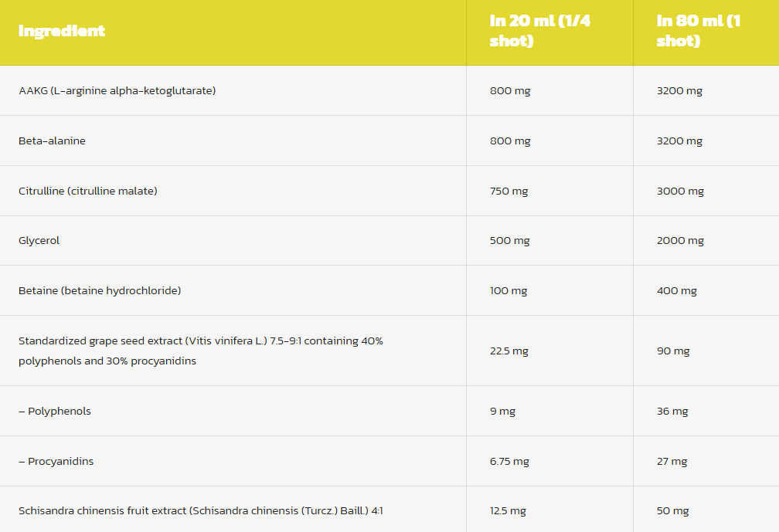Image resolution: width=779 pixels, height=532 pixels.
Task: Click the Glycerol ingredient label
Action: tap(39, 241)
